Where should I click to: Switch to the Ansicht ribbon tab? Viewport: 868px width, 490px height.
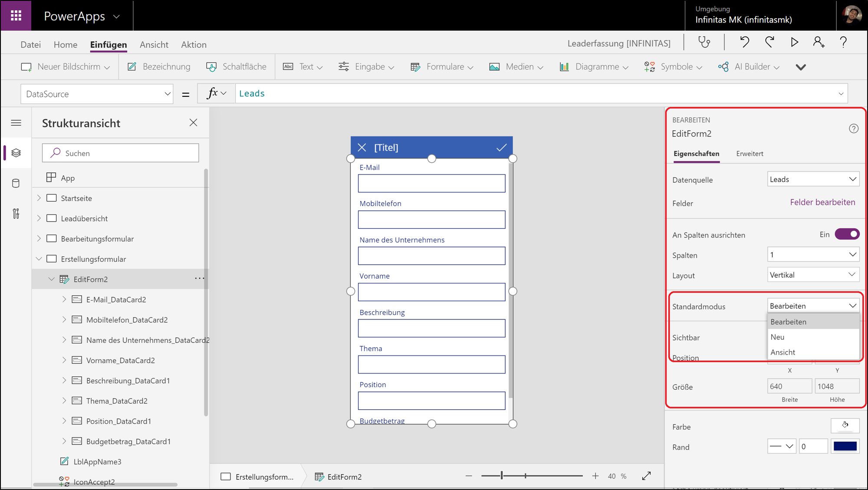154,44
